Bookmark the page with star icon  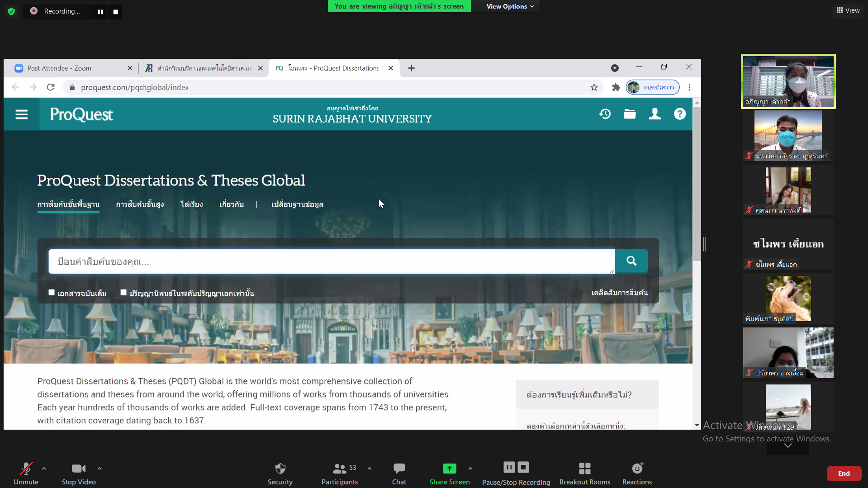tap(594, 87)
